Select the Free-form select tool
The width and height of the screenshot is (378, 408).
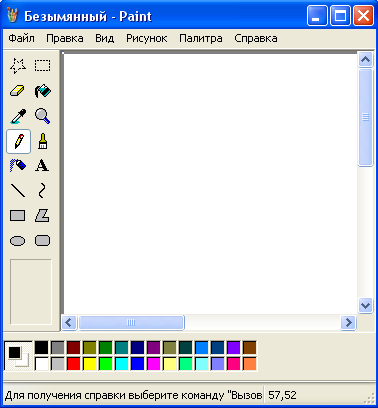(x=18, y=66)
